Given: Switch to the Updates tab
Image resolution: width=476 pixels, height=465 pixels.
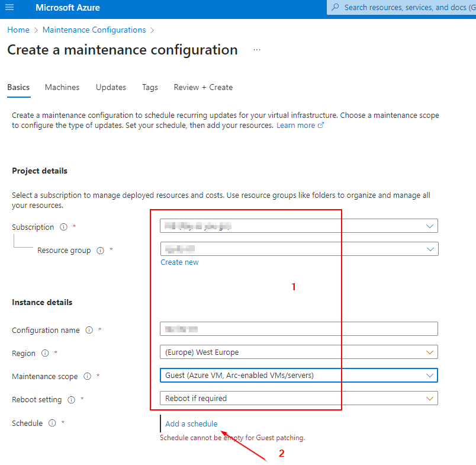Looking at the screenshot, I should (x=111, y=88).
